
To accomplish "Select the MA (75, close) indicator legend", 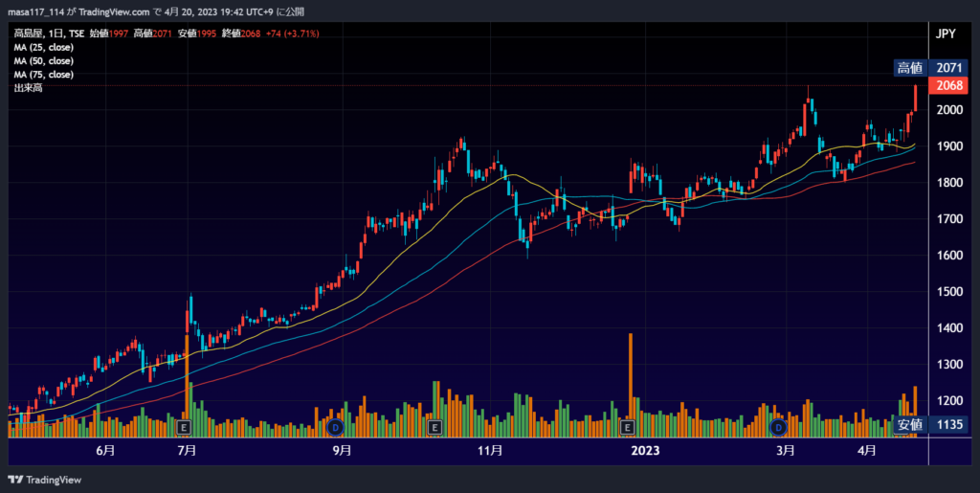I will (44, 75).
